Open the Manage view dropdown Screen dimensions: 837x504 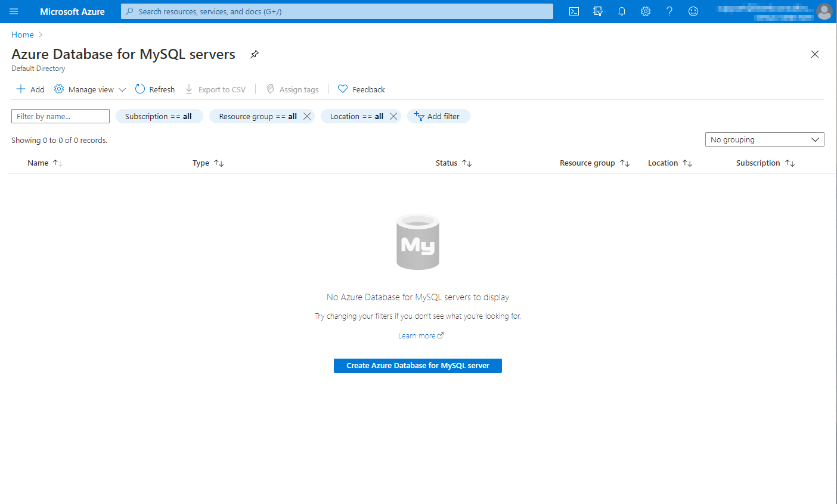pos(90,89)
